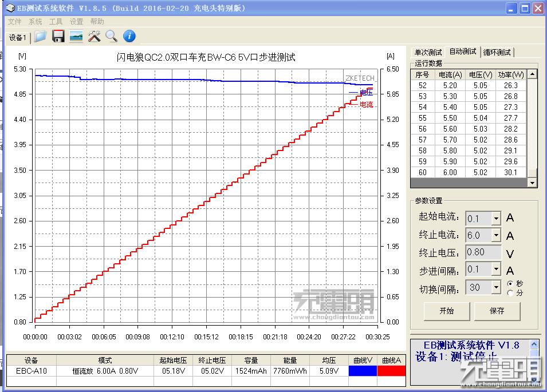Open the hammer and wrench settings icon
This screenshot has width=547, height=392.
pyautogui.click(x=94, y=36)
